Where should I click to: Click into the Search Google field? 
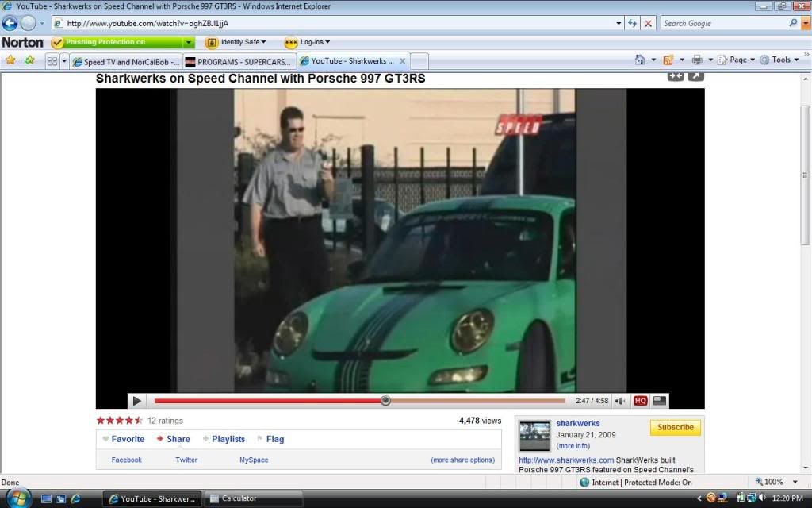pos(725,23)
